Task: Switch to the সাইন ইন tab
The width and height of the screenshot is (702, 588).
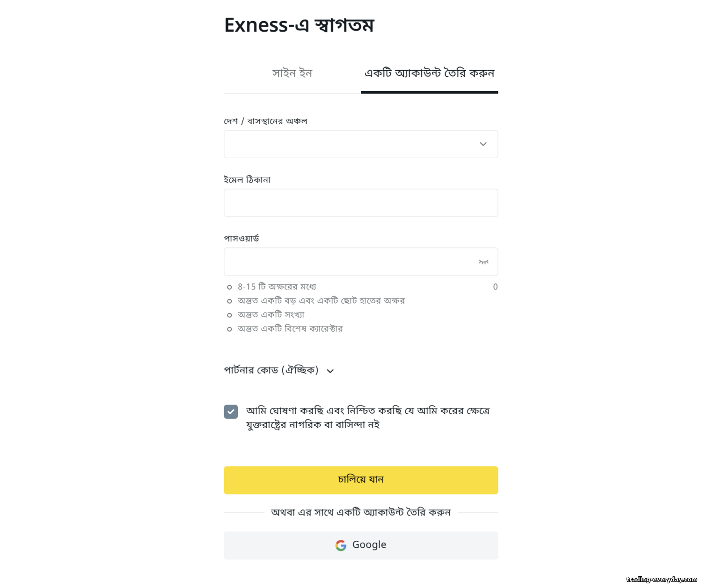Action: pyautogui.click(x=292, y=73)
